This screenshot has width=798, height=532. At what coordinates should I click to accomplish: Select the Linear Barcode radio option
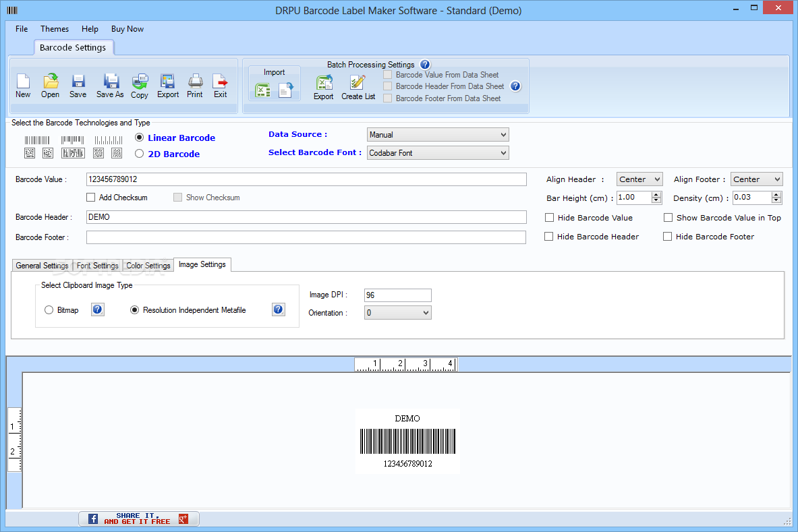(x=139, y=138)
